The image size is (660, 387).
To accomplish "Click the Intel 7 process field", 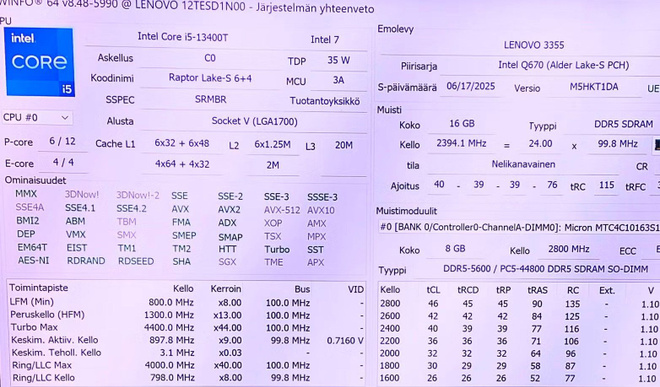I will tap(325, 40).
